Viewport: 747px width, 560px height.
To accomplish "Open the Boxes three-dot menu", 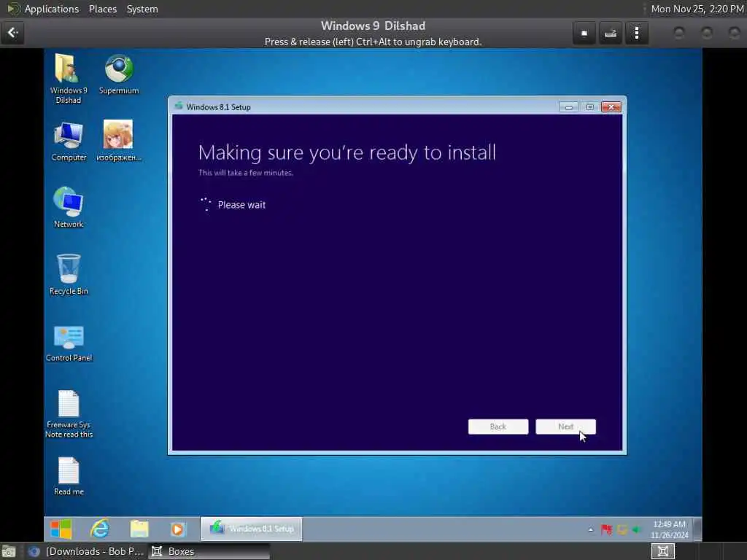I will click(636, 34).
